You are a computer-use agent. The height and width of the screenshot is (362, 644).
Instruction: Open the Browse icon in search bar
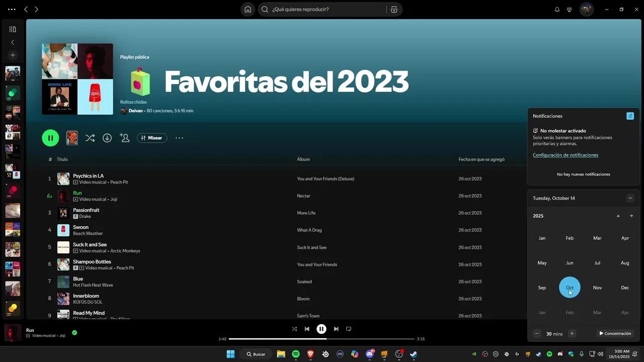(394, 9)
